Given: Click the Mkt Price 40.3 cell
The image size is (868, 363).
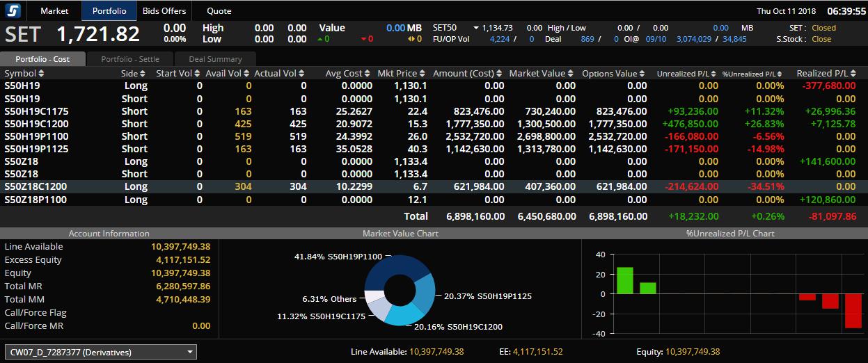Looking at the screenshot, I should [417, 149].
